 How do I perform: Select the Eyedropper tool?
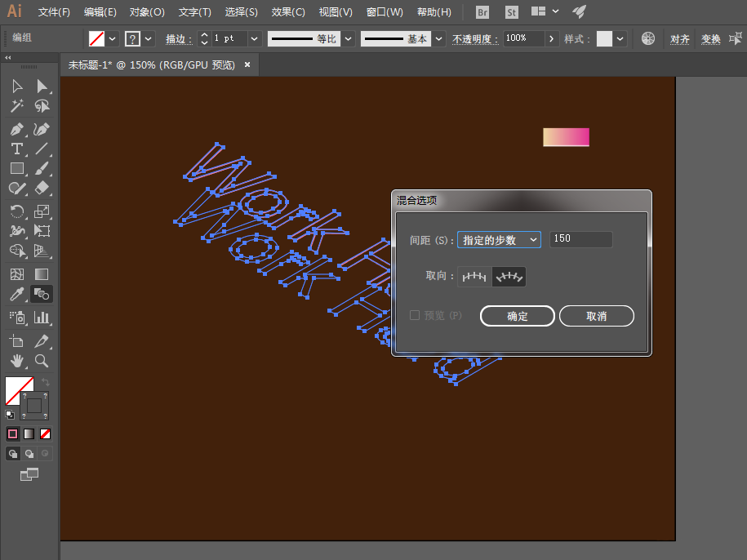[x=17, y=294]
